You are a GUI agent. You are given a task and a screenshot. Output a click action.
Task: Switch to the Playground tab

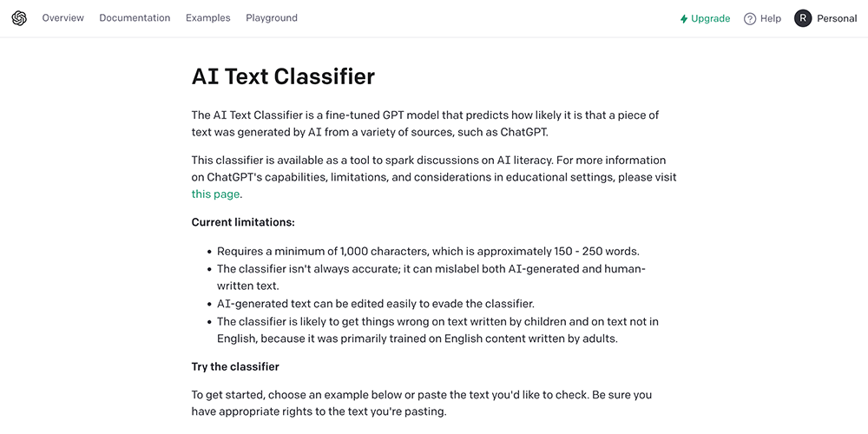[272, 17]
